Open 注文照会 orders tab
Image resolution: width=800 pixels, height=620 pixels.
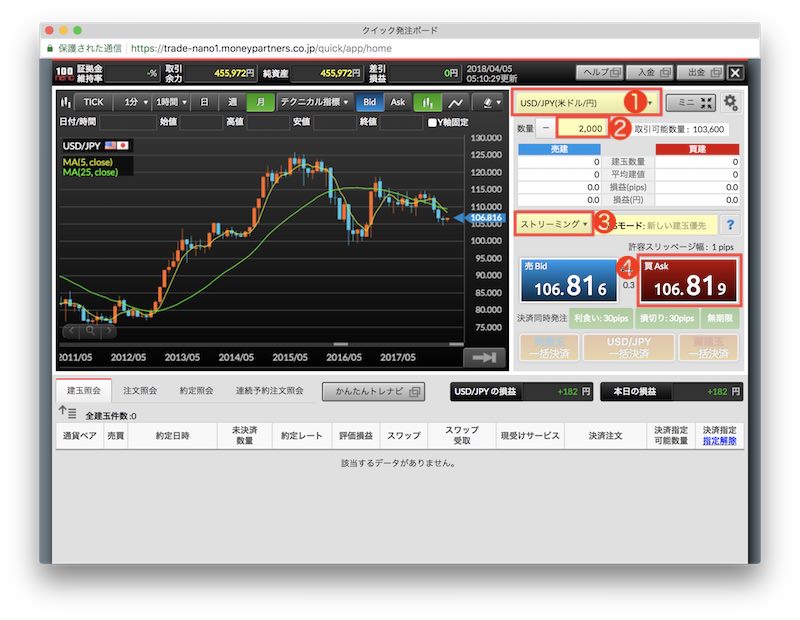[140, 391]
